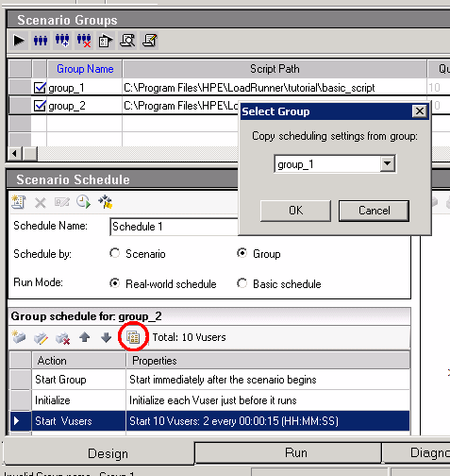Viewport: 450px width, 476px height.
Task: Delete action icon in group schedule toolbar
Action: tap(62, 338)
